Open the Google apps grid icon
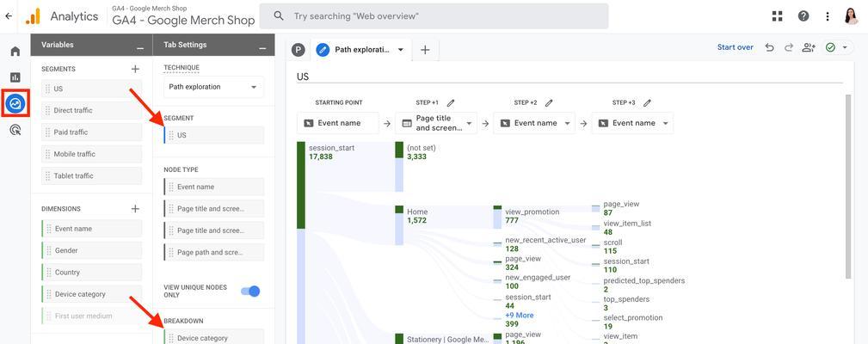Viewport: 868px width, 344px height. (x=777, y=16)
